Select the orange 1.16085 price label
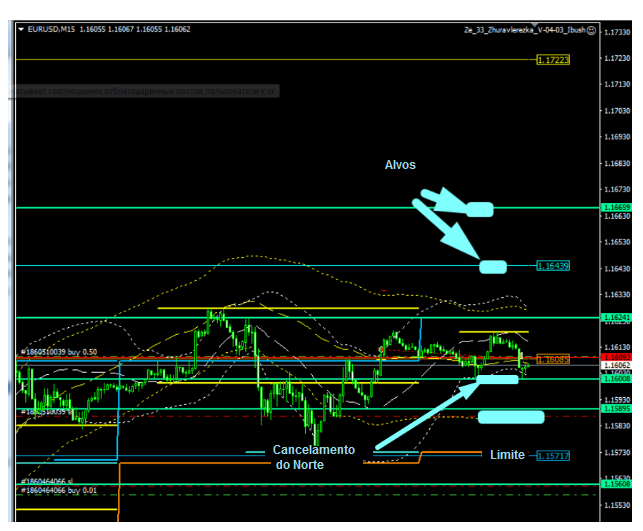This screenshot has width=643, height=531. (553, 359)
